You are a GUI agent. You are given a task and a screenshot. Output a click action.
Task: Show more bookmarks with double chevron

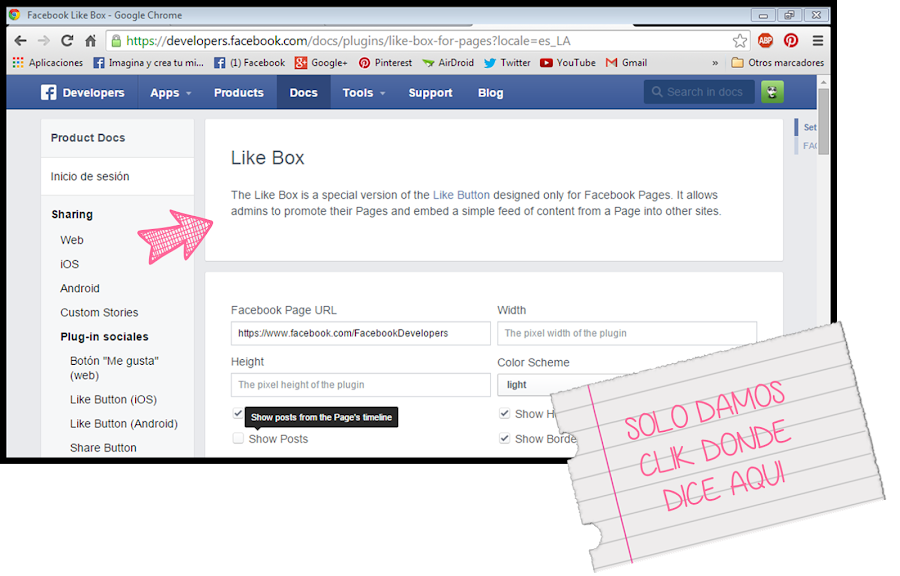click(x=715, y=63)
